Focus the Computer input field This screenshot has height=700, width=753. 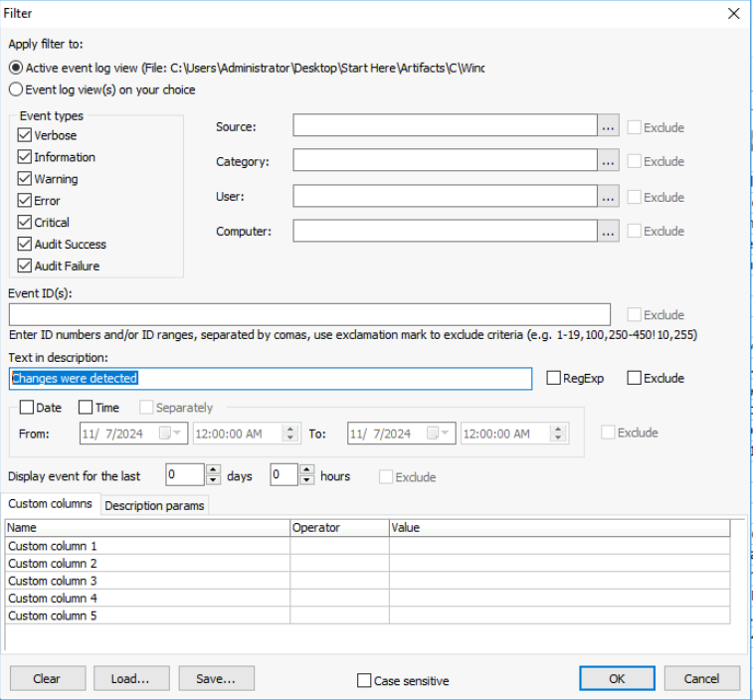tap(446, 231)
